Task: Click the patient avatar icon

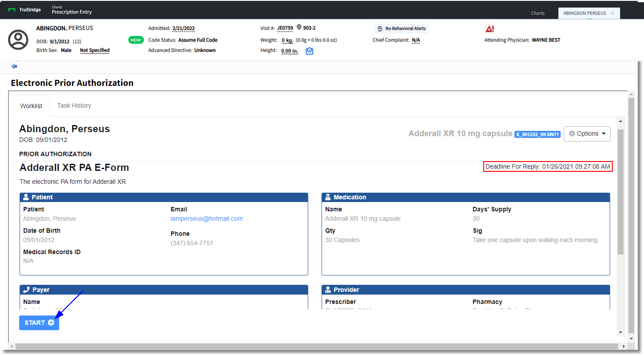Action: click(18, 40)
